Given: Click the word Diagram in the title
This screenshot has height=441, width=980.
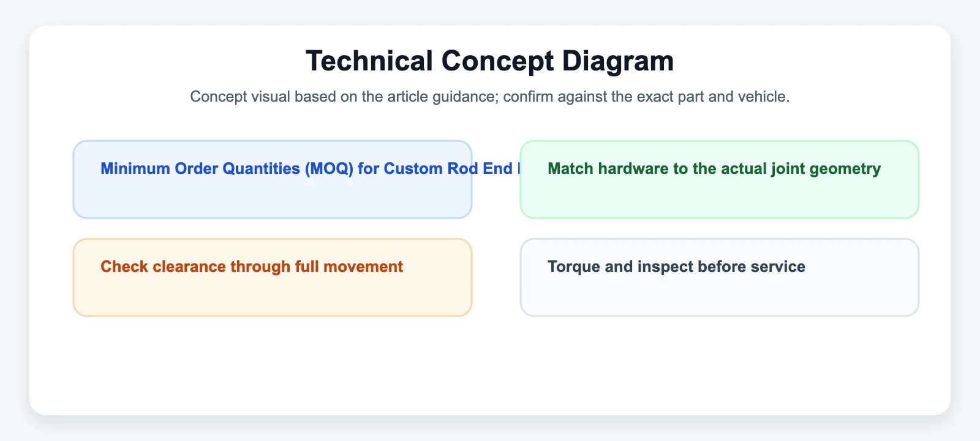Looking at the screenshot, I should (618, 61).
